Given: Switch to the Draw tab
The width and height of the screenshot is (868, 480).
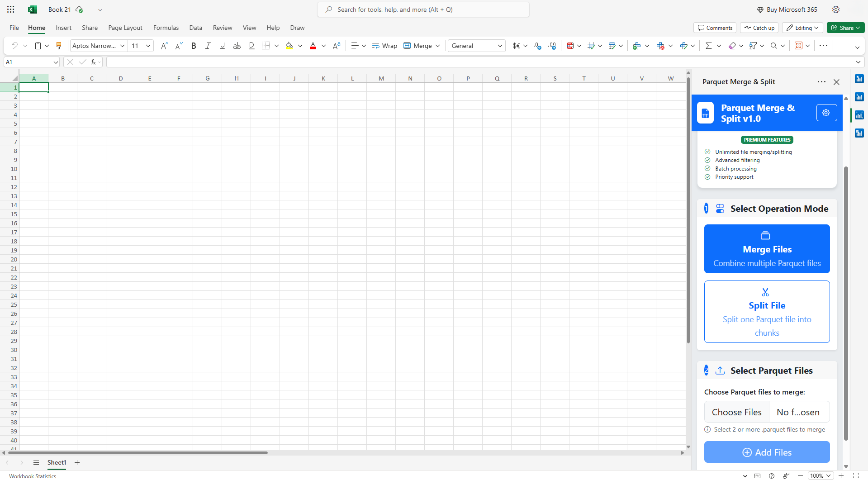Looking at the screenshot, I should pos(297,28).
